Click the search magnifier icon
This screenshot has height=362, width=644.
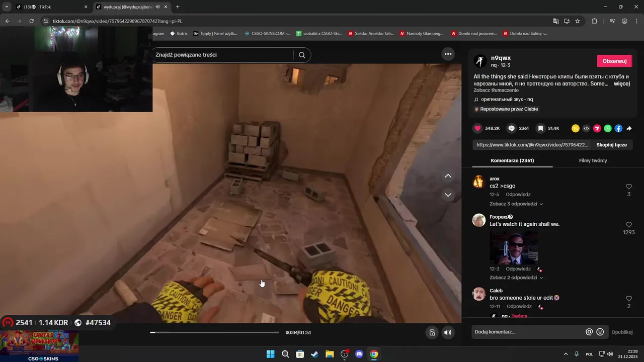302,55
